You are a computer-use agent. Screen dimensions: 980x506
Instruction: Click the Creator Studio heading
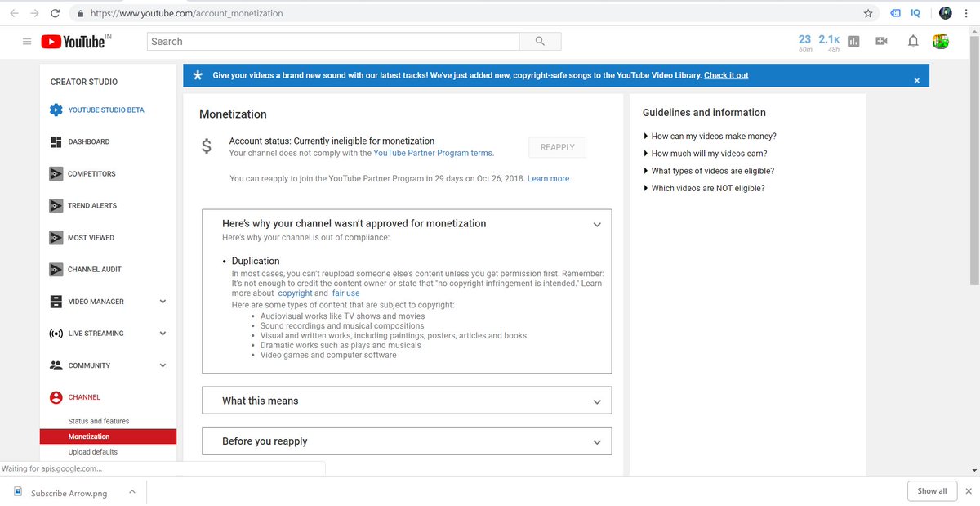pos(84,82)
